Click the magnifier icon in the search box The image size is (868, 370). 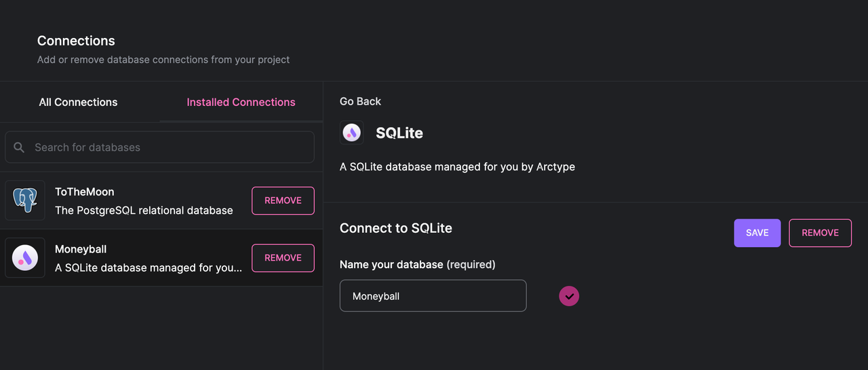(x=19, y=147)
